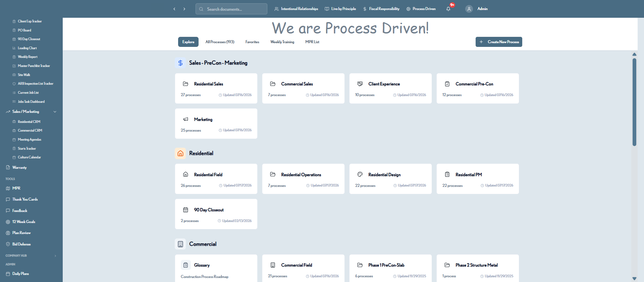Open Intentional Relationships in top bar
The height and width of the screenshot is (282, 644).
296,9
